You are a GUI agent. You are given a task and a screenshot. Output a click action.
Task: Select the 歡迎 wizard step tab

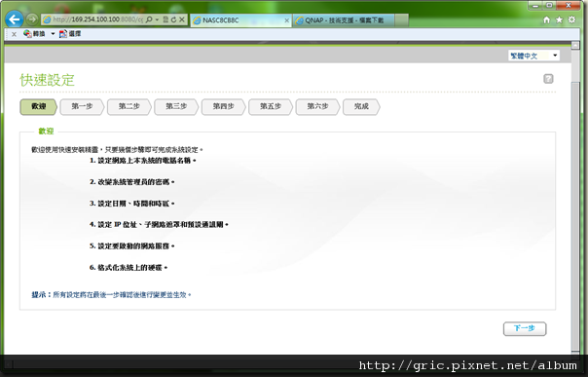(x=38, y=107)
